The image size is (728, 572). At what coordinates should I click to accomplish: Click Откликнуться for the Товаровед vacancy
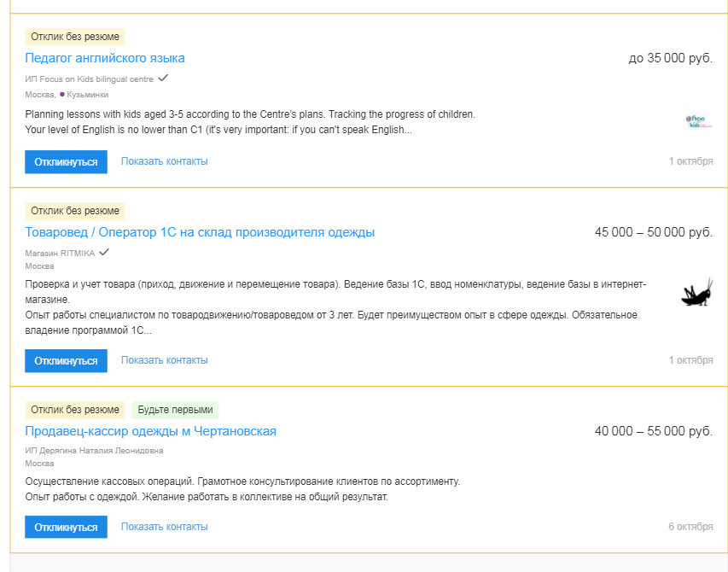pos(66,361)
